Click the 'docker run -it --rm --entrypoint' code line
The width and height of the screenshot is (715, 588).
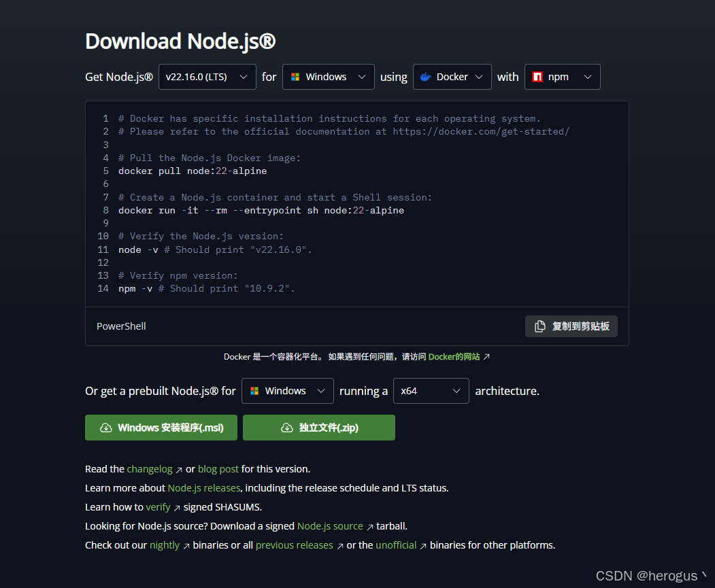(261, 211)
